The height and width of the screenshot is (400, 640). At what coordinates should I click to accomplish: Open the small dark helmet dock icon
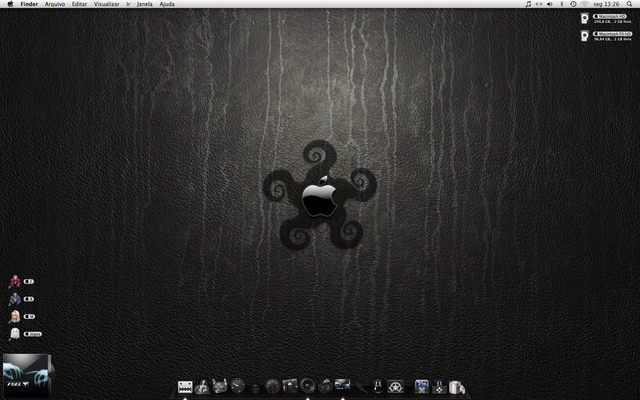tap(255, 387)
